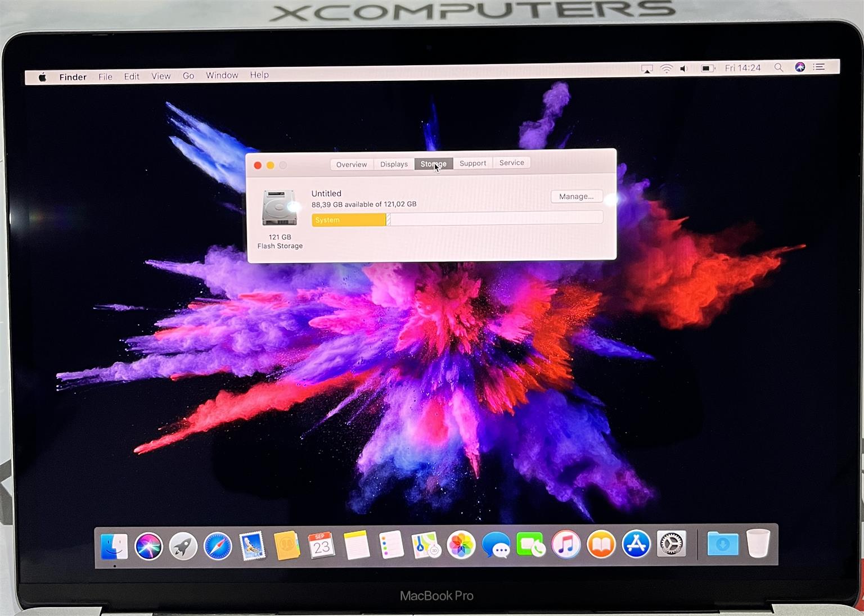Expand the Wi-Fi status menu
Image resolution: width=864 pixels, height=616 pixels.
[x=666, y=69]
